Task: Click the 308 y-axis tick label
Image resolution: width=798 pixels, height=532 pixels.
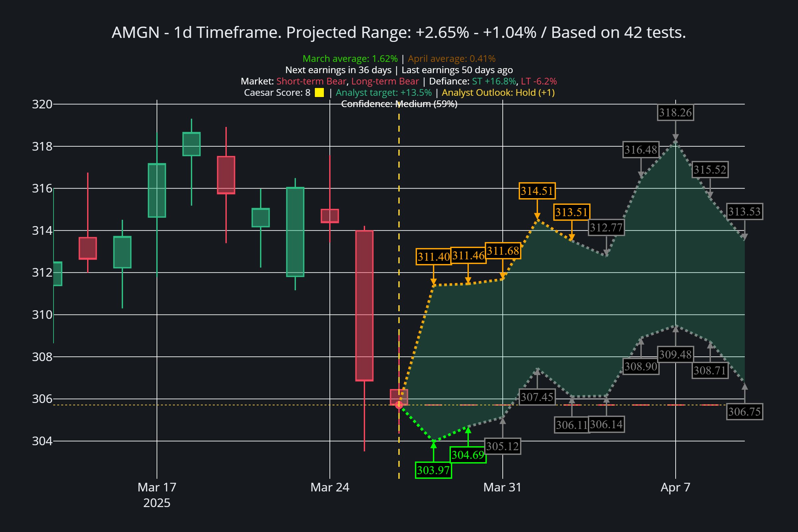Action: coord(43,357)
